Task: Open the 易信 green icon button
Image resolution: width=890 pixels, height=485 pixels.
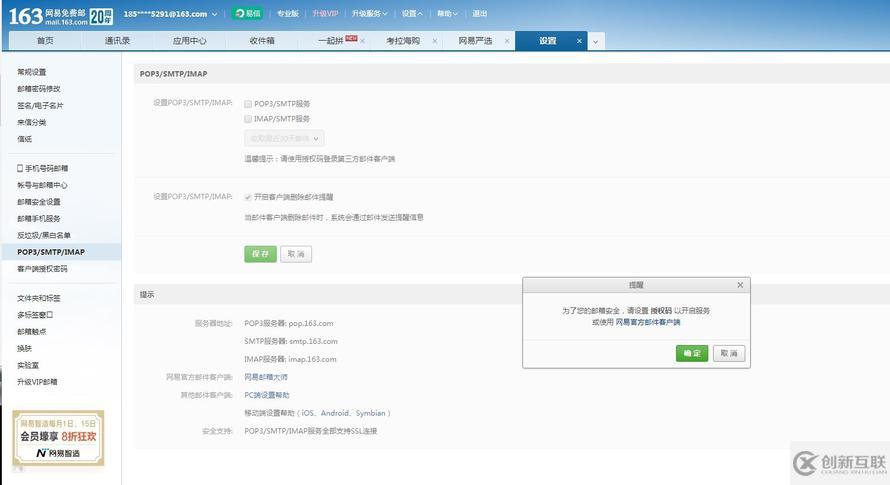Action: 247,13
